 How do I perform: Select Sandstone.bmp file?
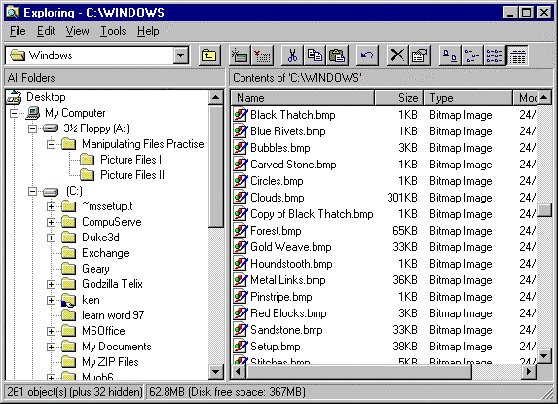pos(286,330)
